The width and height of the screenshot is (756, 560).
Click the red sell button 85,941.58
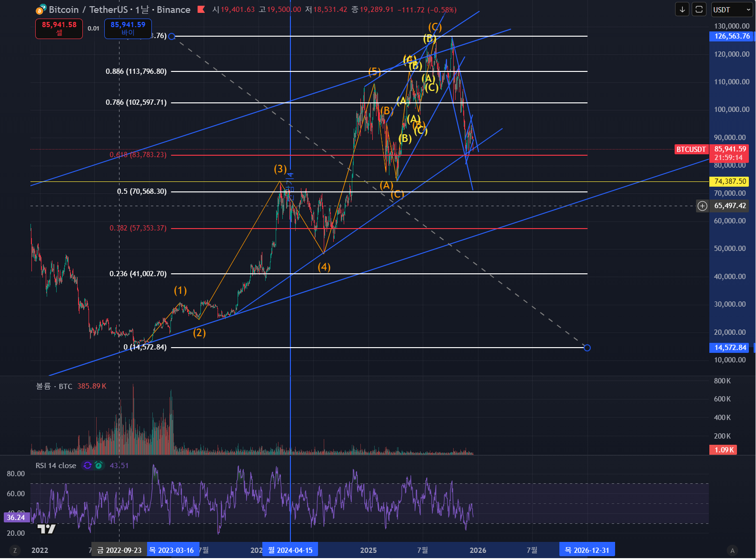59,29
